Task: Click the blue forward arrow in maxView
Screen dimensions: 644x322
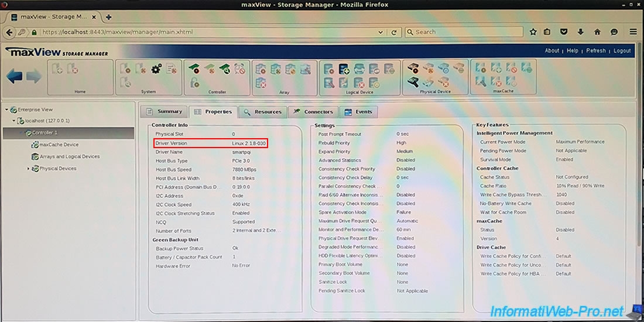Action: 34,76
